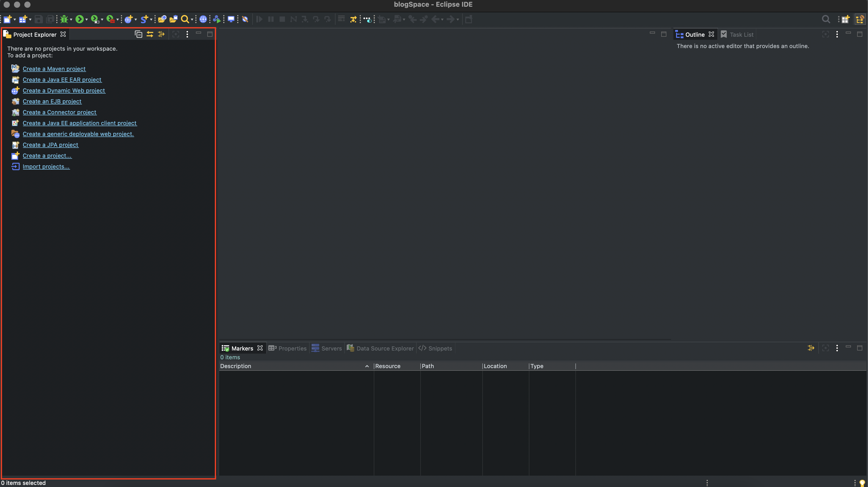This screenshot has width=868, height=487.
Task: Click the green Run button
Action: tap(79, 19)
